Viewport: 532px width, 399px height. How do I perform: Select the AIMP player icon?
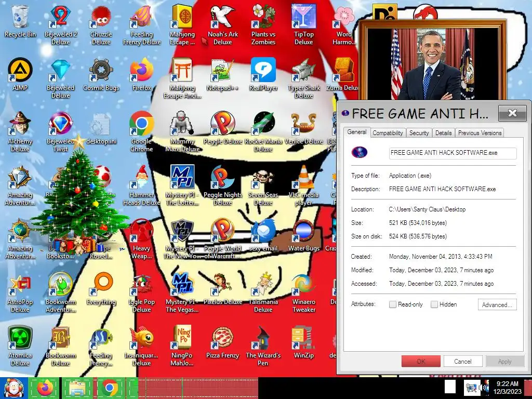pyautogui.click(x=20, y=74)
